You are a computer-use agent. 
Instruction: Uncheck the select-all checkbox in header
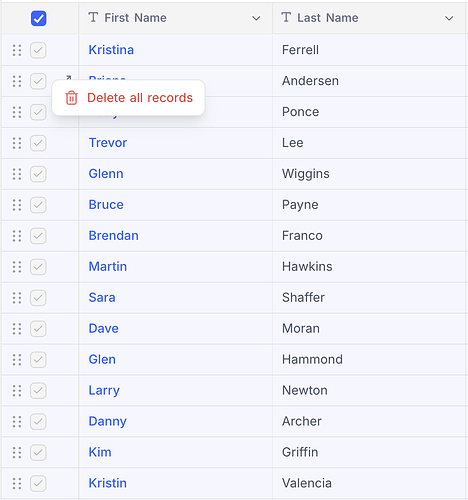tap(39, 18)
